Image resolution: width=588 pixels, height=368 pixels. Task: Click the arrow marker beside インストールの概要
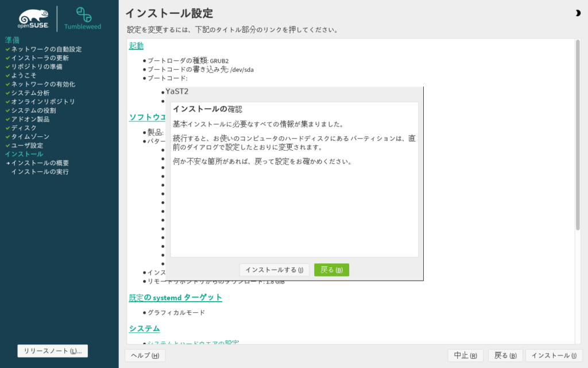tap(8, 163)
